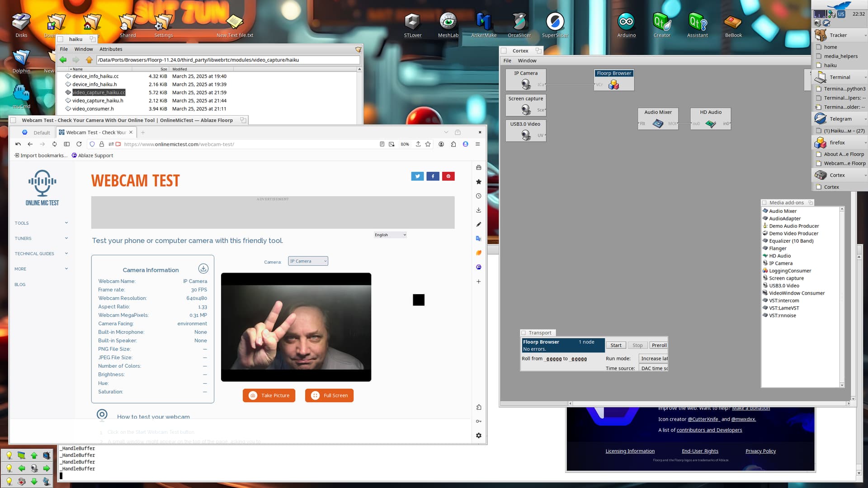Collapse the Tracker group in Deskbar

pyautogui.click(x=866, y=35)
